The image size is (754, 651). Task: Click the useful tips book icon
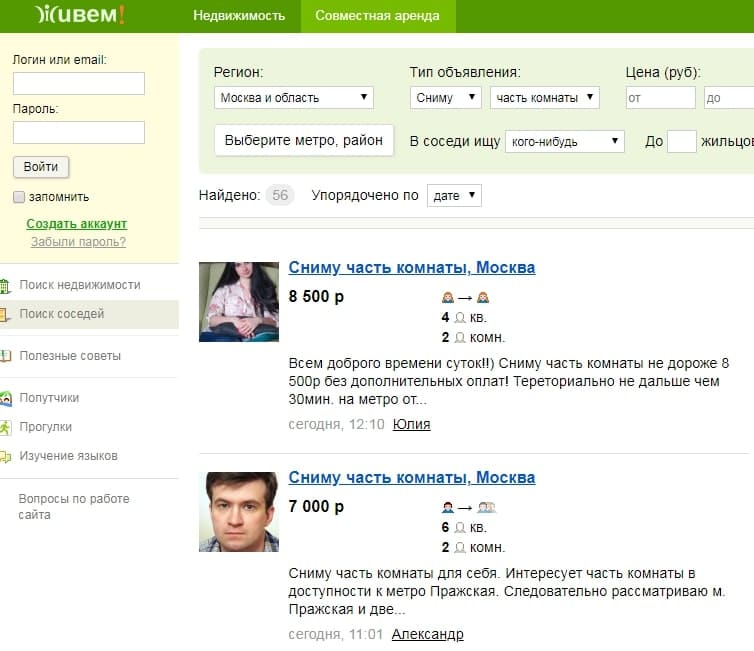click(x=6, y=356)
